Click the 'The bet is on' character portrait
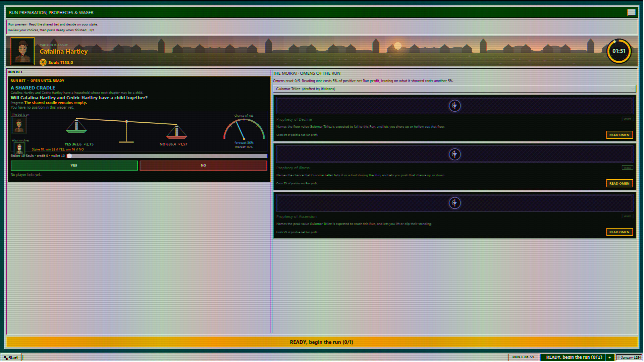The height and width of the screenshot is (362, 644). 19,125
